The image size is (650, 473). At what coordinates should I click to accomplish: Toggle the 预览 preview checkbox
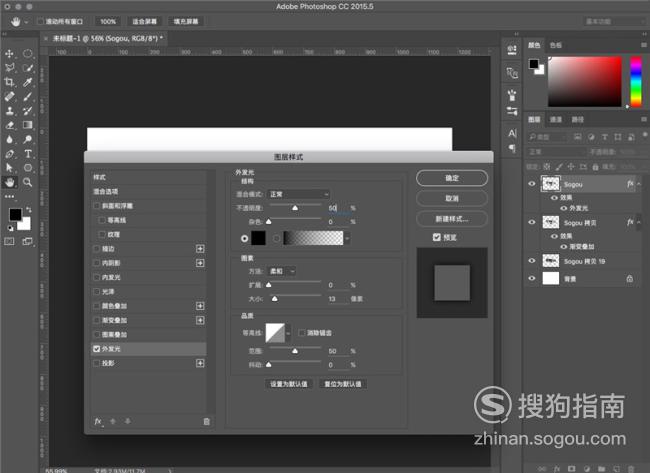[437, 237]
